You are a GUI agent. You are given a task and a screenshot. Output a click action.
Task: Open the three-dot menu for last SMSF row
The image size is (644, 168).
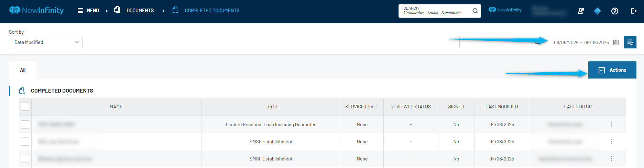pyautogui.click(x=612, y=158)
